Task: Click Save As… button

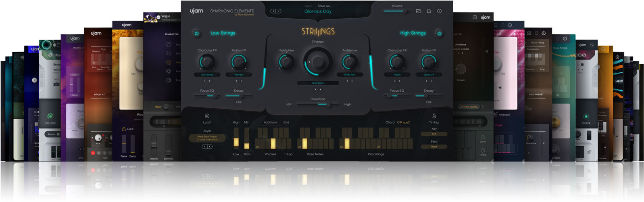Action: pyautogui.click(x=324, y=6)
